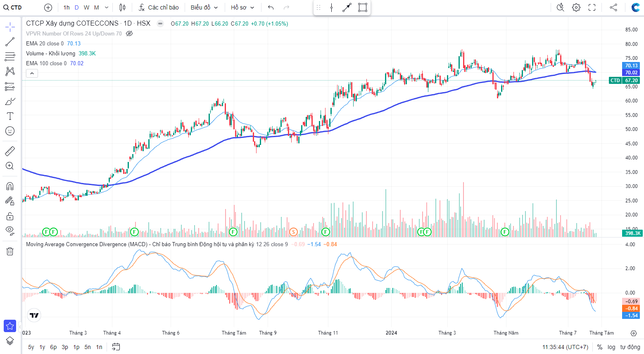Collapse the indicator legend chevron

coord(32,73)
